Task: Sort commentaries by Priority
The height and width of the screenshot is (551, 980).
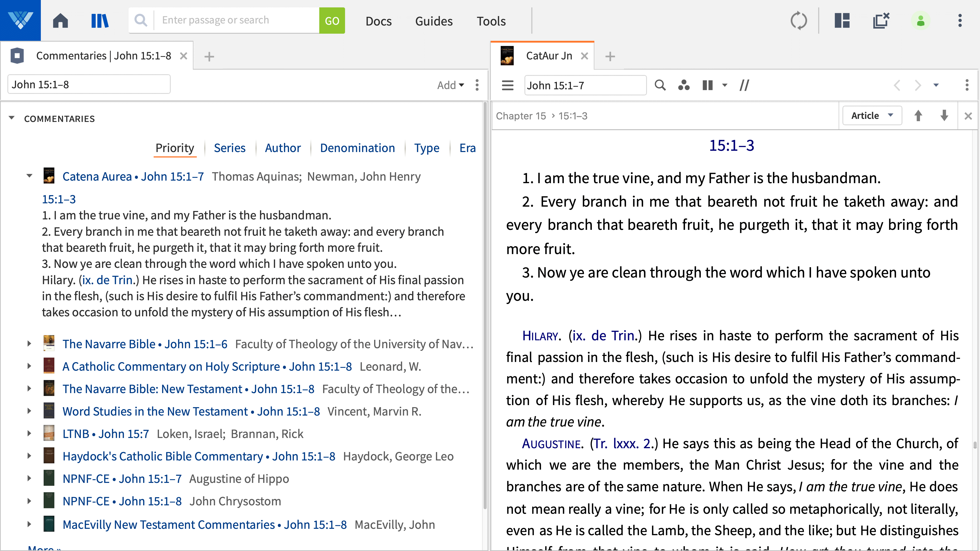Action: click(175, 148)
